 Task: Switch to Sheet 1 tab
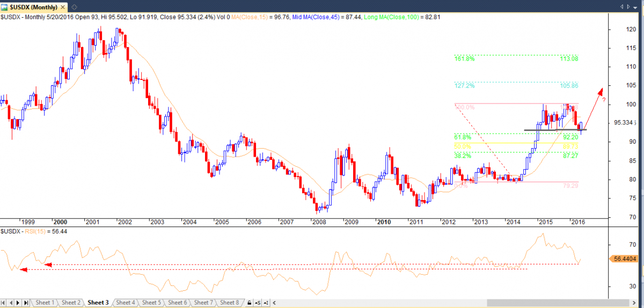point(45,303)
